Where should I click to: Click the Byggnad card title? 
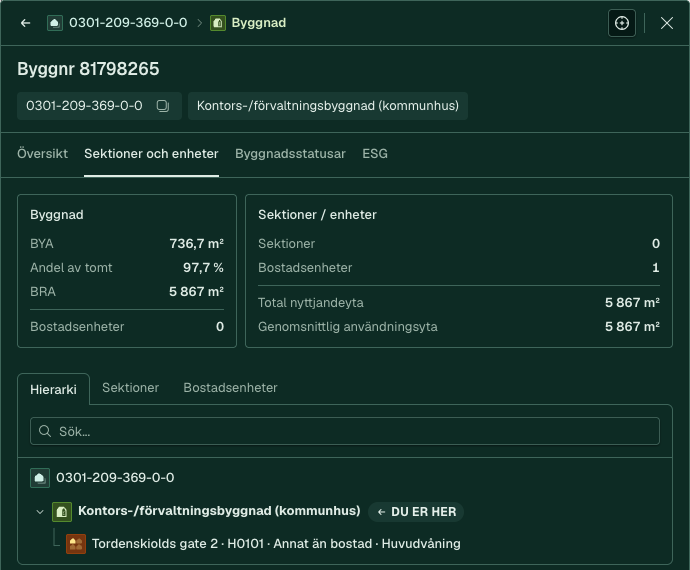57,215
